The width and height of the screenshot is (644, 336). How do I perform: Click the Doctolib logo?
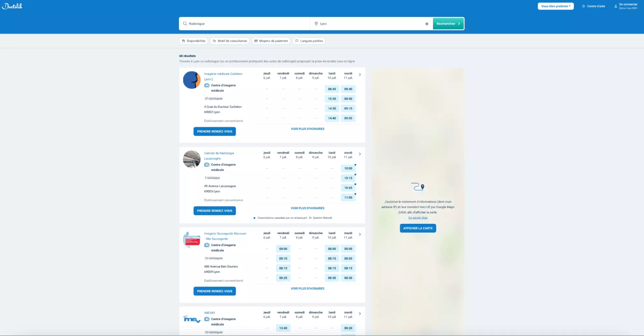12,6
